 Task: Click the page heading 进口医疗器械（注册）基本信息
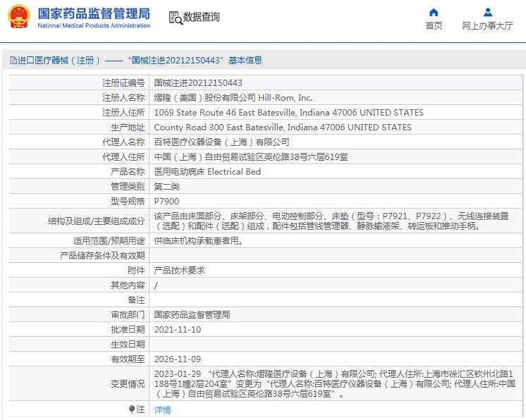pos(136,61)
